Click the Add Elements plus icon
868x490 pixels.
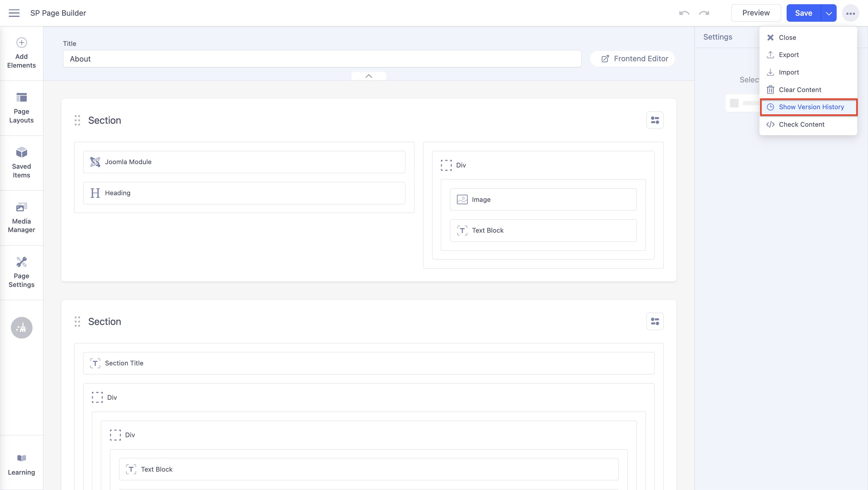coord(22,43)
